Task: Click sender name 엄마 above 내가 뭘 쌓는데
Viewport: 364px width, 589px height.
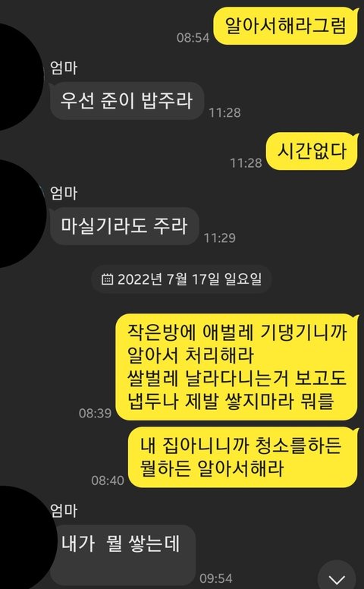Action: coord(64,511)
